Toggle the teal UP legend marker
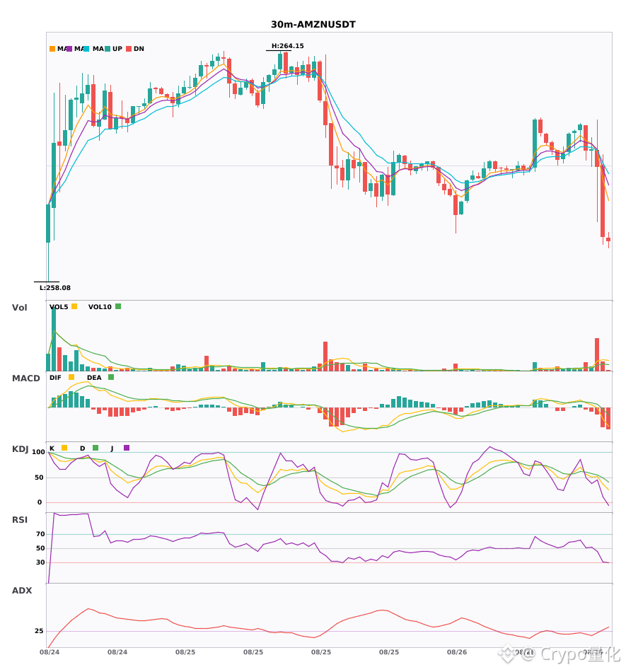Screen dimensions: 626x672 point(108,49)
